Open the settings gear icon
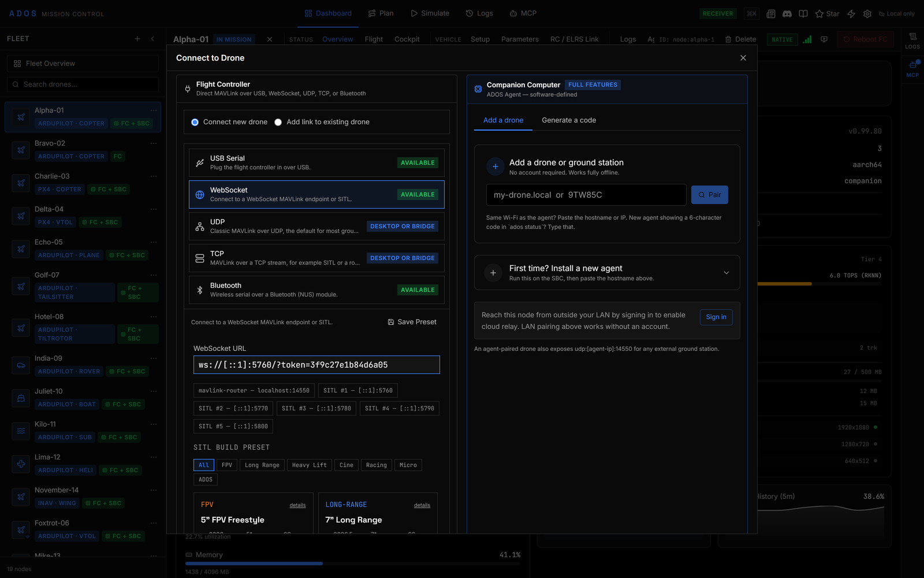 [867, 14]
